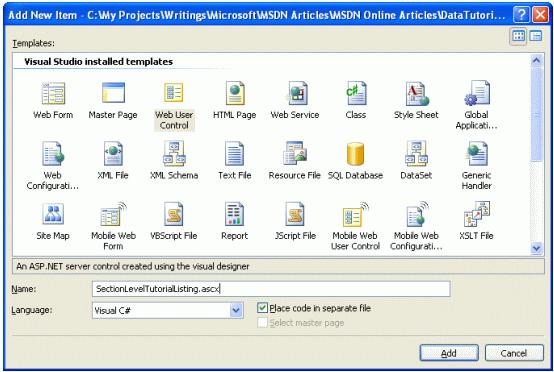Click the Add button
The height and width of the screenshot is (372, 554).
(x=449, y=353)
